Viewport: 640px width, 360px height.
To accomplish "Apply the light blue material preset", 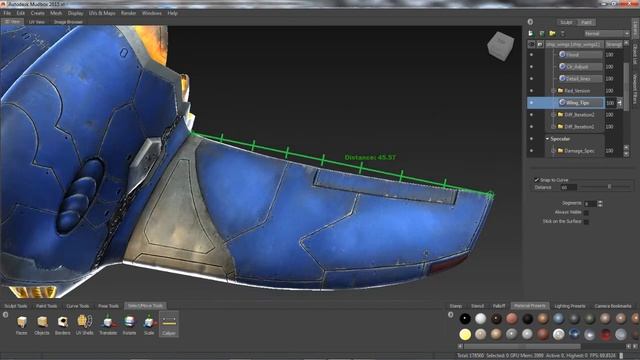I will coord(559,319).
